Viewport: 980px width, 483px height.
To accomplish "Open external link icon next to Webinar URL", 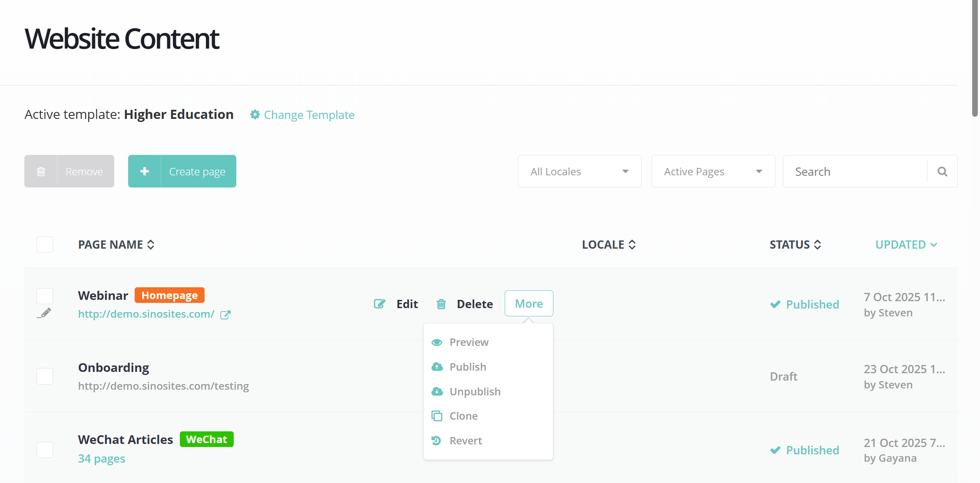I will (x=225, y=315).
